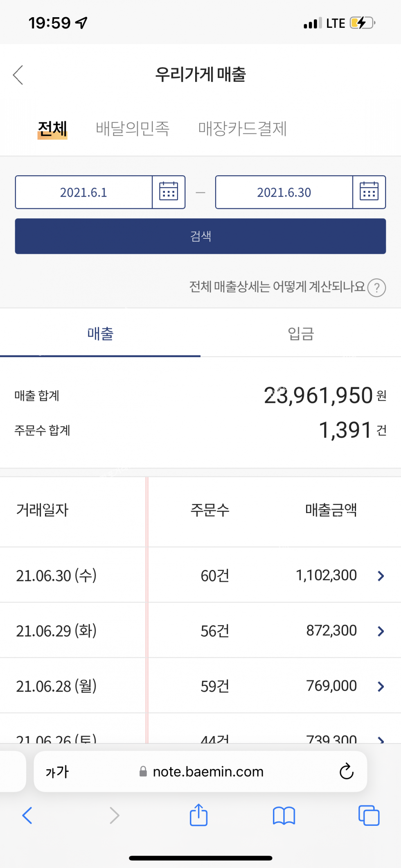Show all open Safari tabs
Image resolution: width=401 pixels, height=868 pixels.
tap(369, 815)
